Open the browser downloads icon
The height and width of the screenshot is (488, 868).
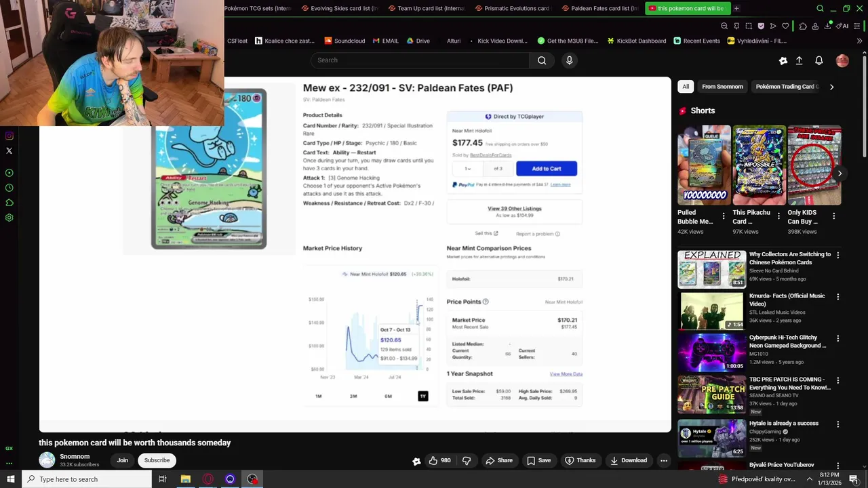click(828, 26)
